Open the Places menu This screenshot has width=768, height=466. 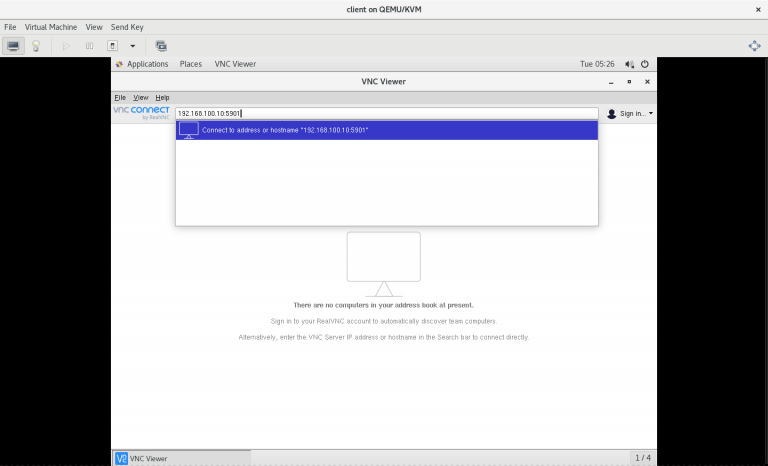(191, 64)
